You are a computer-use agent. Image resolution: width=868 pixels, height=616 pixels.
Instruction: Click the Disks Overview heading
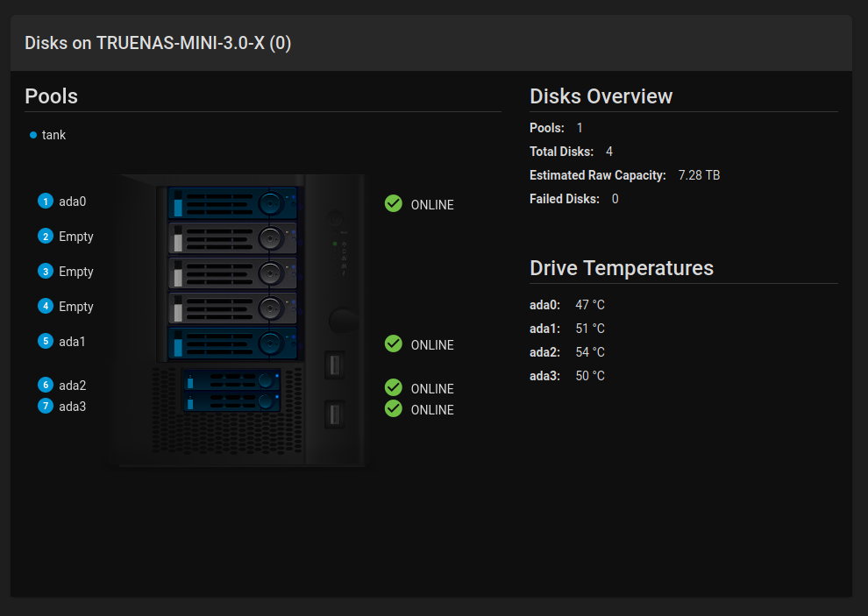pyautogui.click(x=601, y=96)
